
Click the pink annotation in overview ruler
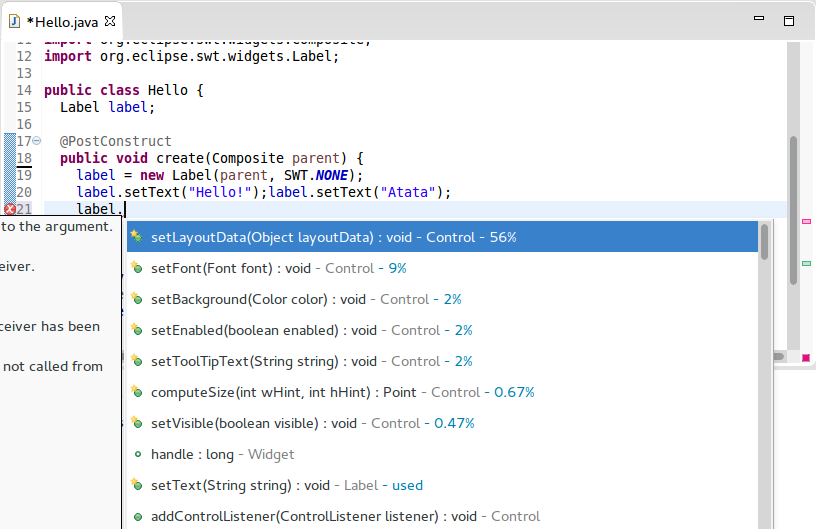[x=806, y=221]
